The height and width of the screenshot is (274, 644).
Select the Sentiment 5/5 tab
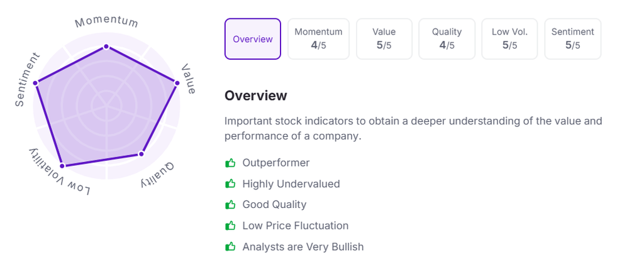(572, 39)
